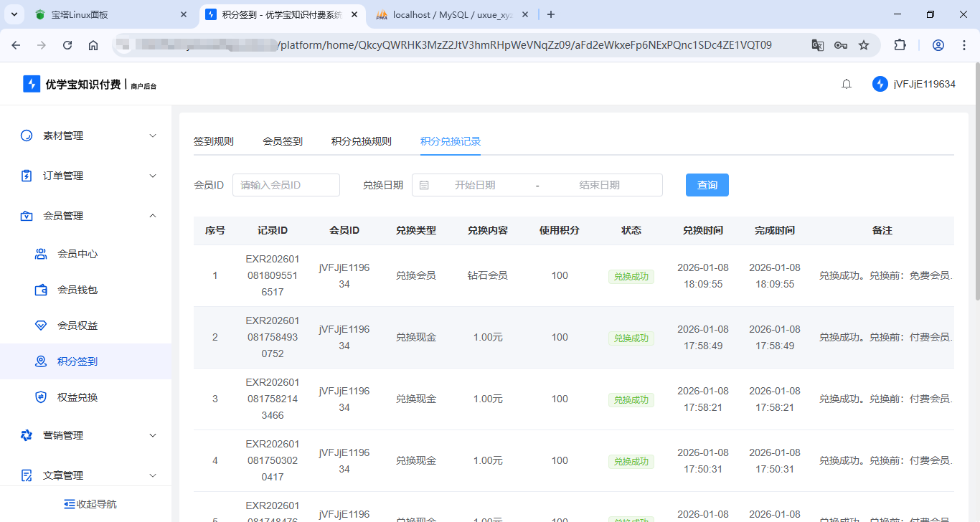The height and width of the screenshot is (522, 980).
Task: Click 收起导航 to collapse sidebar
Action: [x=90, y=504]
